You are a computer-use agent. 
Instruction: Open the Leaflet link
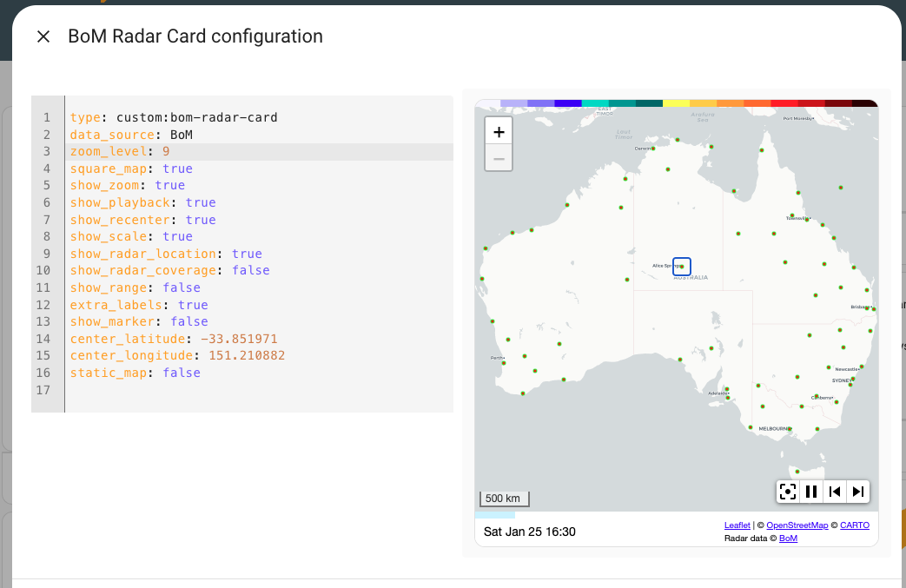[737, 525]
